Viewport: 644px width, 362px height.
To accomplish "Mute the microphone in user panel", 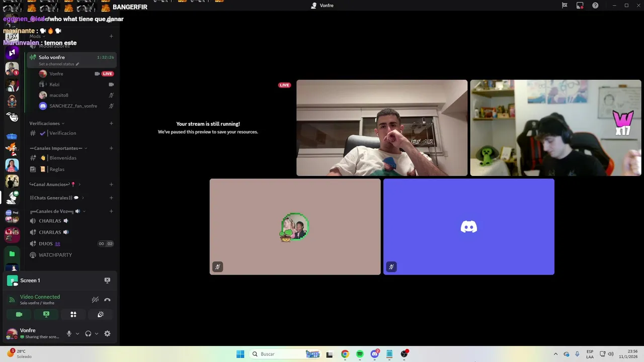I will tap(69, 333).
